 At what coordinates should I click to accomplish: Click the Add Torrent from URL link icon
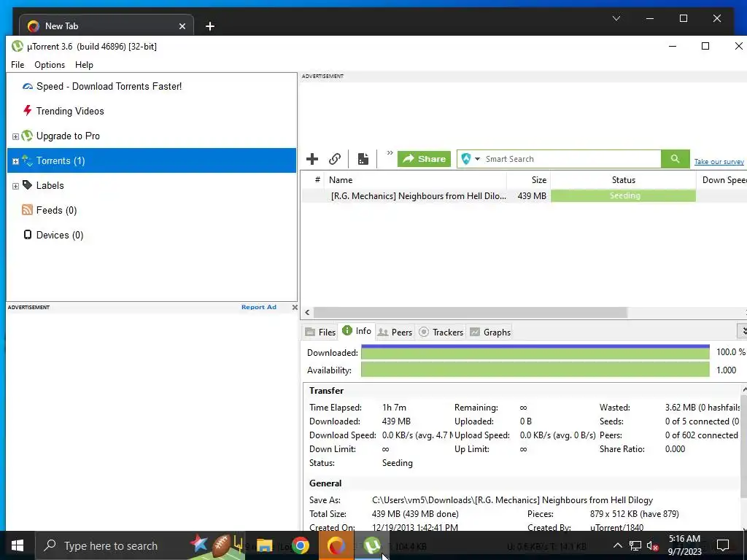(x=335, y=159)
